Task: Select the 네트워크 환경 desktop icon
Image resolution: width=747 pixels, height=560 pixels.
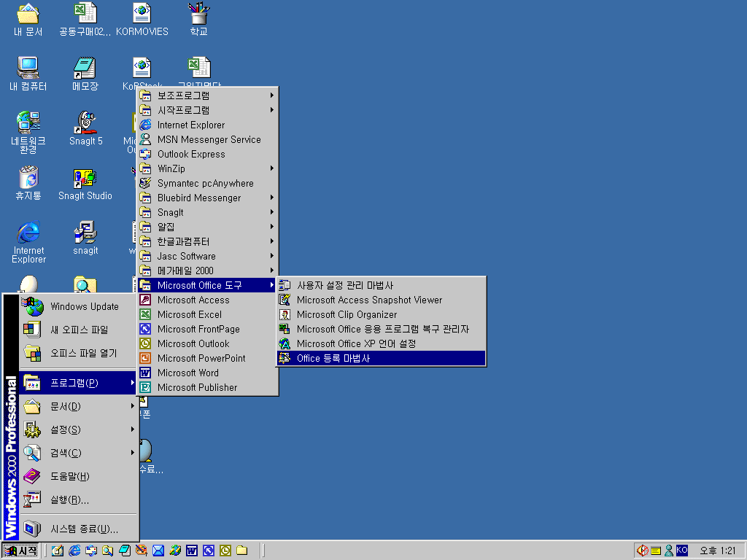Action: (28, 133)
